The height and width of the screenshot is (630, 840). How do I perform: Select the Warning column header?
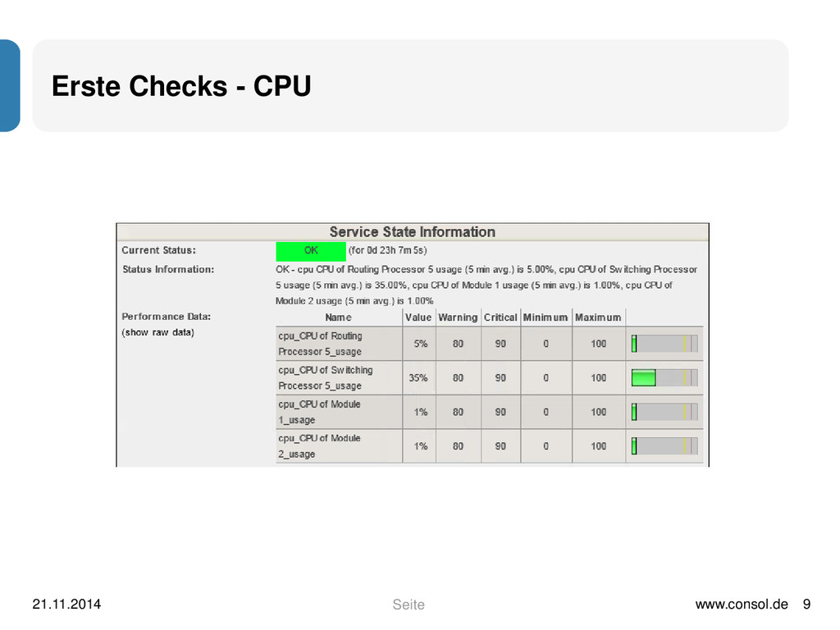point(458,317)
